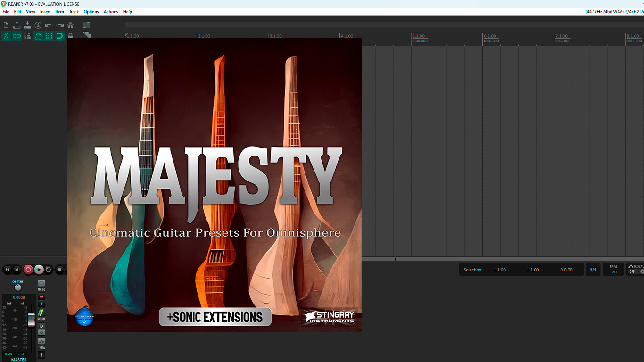644x362 pixels.
Task: Click ruler marker at bar 5.1.00
Action: click(419, 36)
